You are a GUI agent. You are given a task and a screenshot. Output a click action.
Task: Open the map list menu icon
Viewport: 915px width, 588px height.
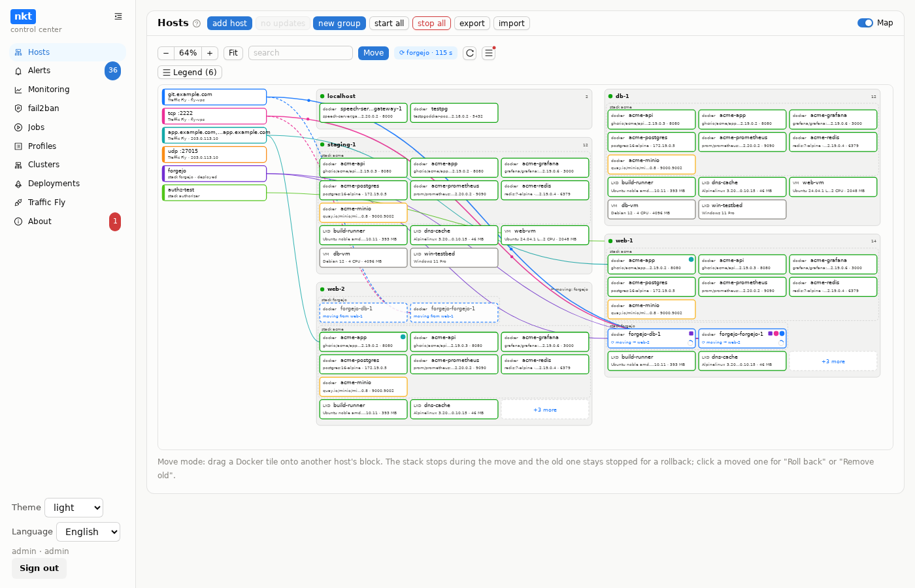coord(488,53)
